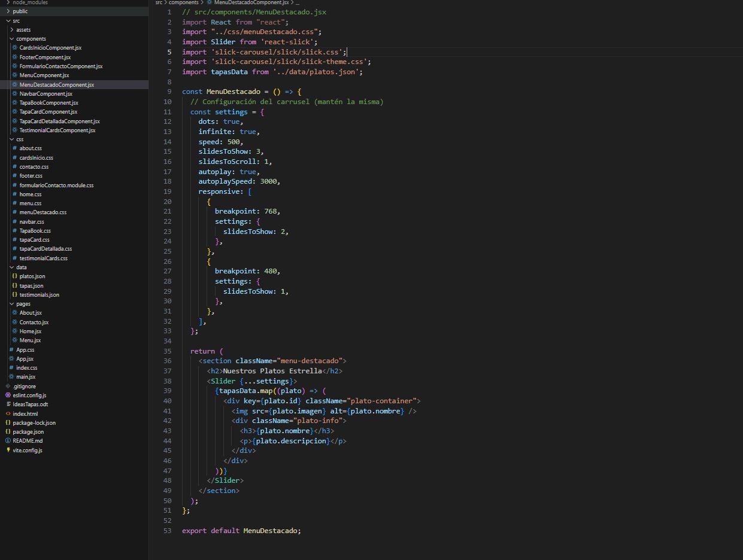Click the React icon beside About.jsx
This screenshot has height=560, width=743.
tap(14, 313)
